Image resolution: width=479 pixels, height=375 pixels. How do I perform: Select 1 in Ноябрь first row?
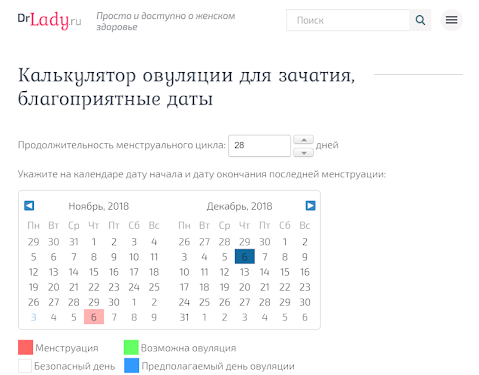[94, 242]
